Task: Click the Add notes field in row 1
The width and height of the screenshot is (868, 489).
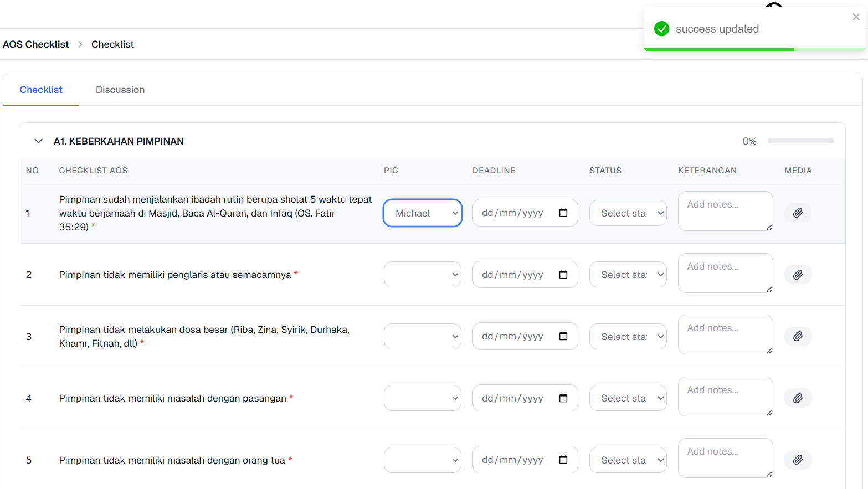Action: coord(725,211)
